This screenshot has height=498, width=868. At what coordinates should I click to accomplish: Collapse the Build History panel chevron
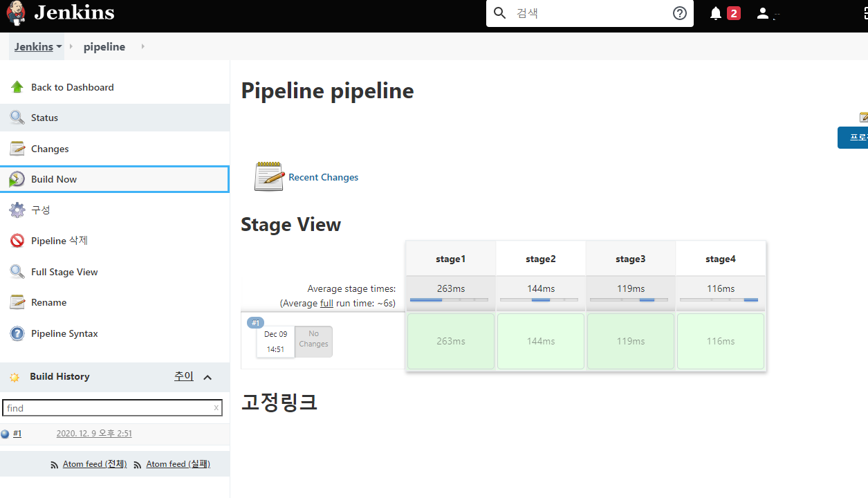pos(207,377)
